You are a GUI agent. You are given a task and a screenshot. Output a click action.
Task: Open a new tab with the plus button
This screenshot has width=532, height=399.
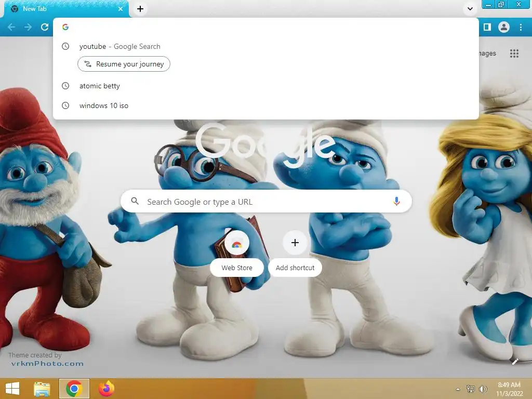tap(140, 9)
